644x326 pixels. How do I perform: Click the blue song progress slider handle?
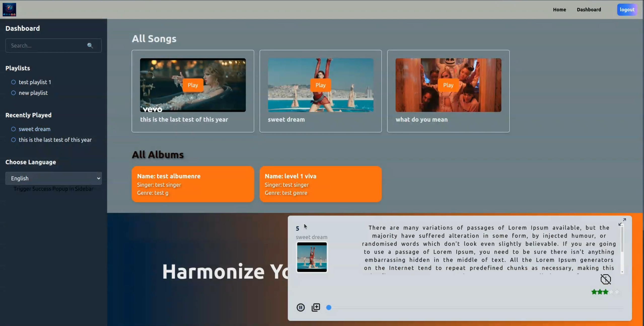[329, 307]
